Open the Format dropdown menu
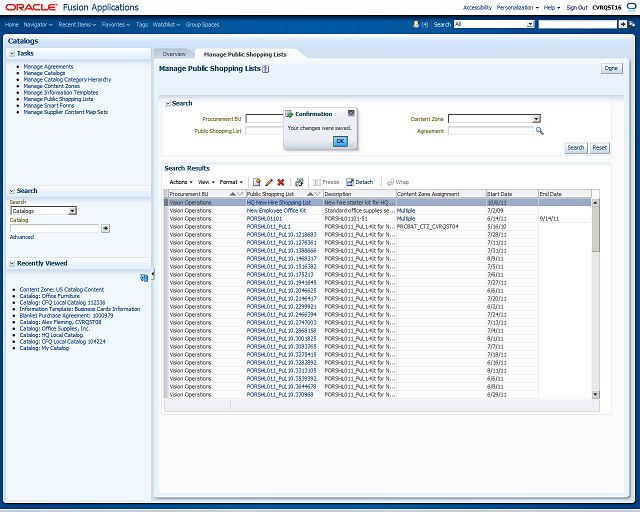The height and width of the screenshot is (512, 640). 231,182
